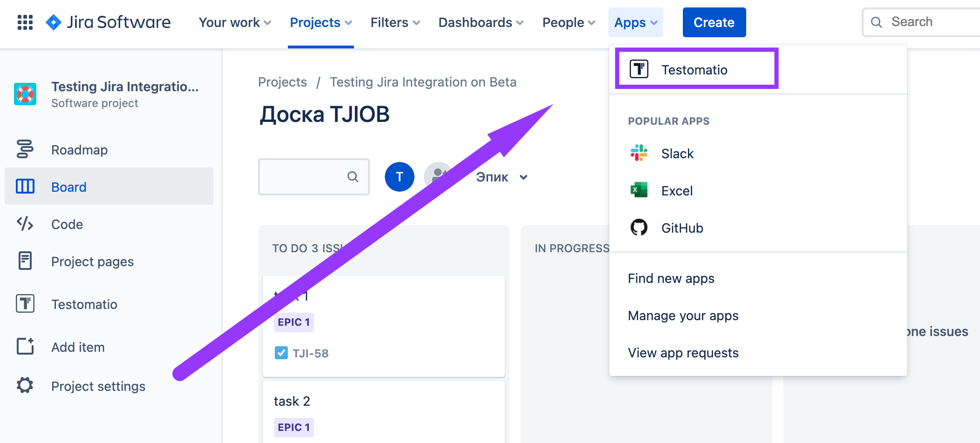Open the app switcher grid icon
This screenshot has width=980, height=443.
coord(25,22)
